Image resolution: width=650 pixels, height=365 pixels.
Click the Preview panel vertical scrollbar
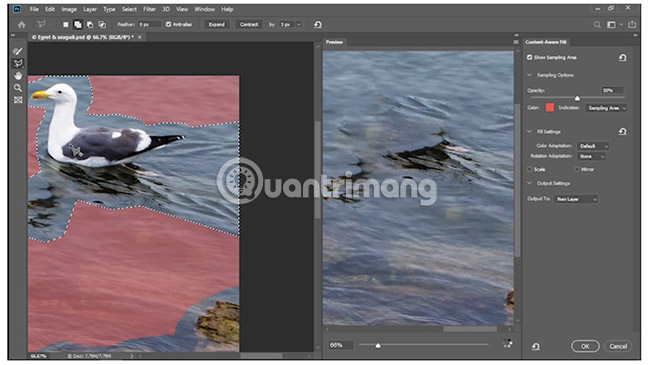pyautogui.click(x=517, y=180)
